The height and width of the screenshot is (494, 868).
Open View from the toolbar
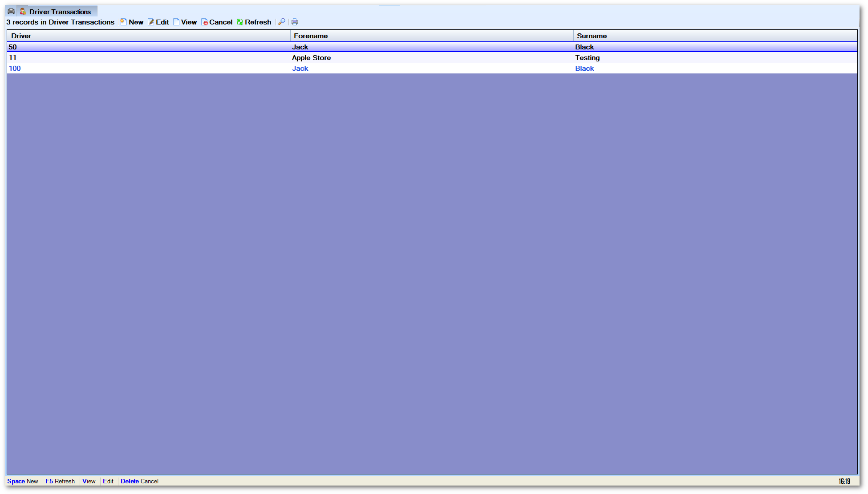point(185,22)
